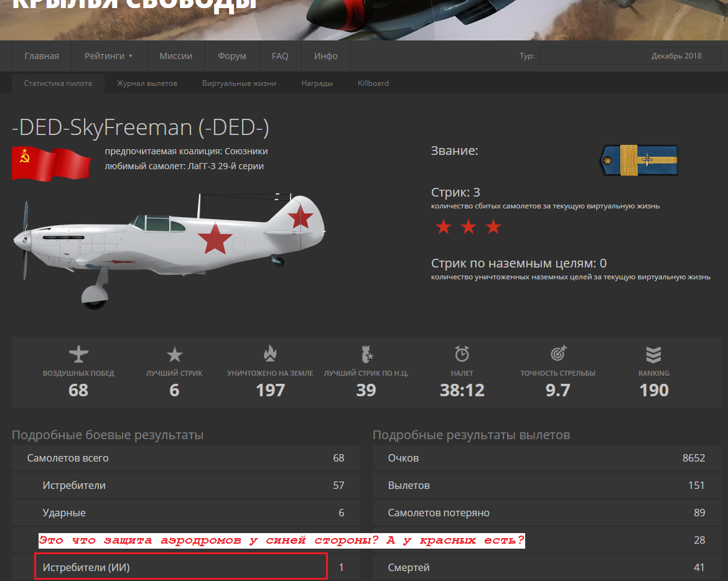Click the flight time alarm clock icon
This screenshot has height=581, width=728.
click(462, 353)
